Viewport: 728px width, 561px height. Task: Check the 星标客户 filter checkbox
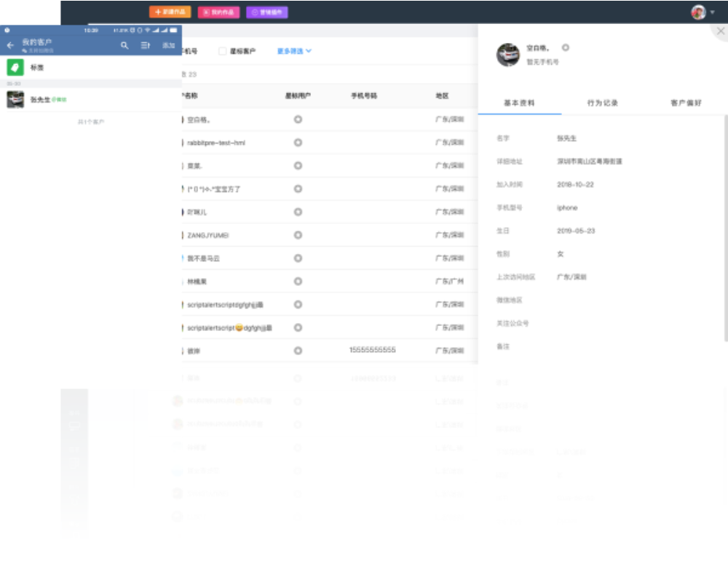(222, 51)
